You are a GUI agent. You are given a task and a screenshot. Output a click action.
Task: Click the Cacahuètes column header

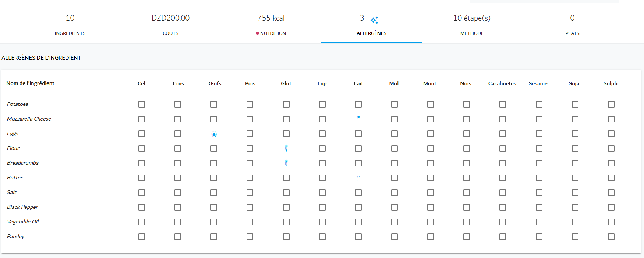coord(502,83)
